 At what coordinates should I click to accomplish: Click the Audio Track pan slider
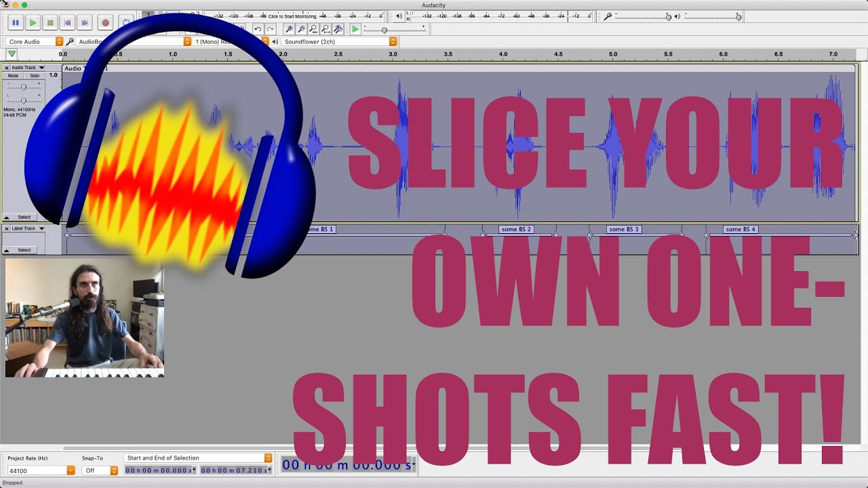(24, 100)
